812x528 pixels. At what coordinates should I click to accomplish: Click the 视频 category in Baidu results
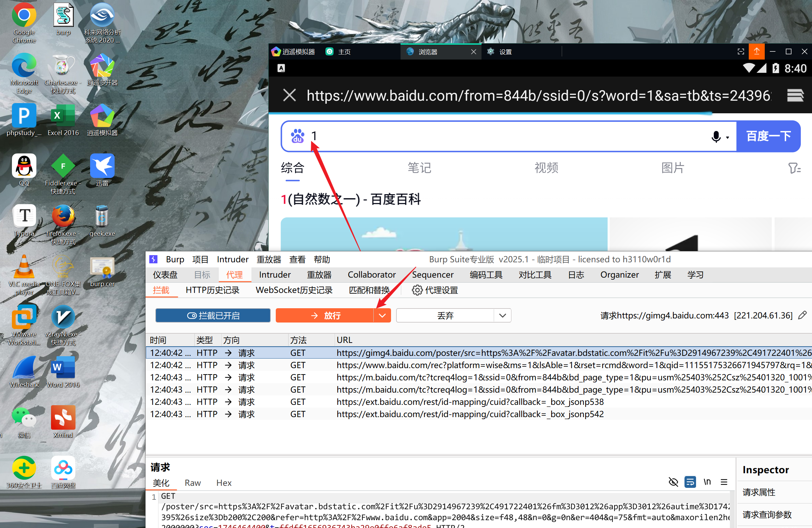(x=545, y=168)
